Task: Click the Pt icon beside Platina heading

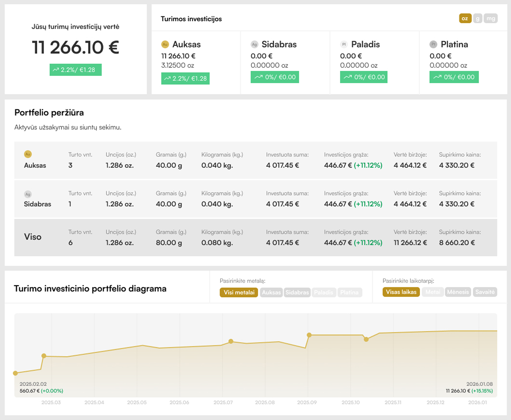Action: point(433,44)
